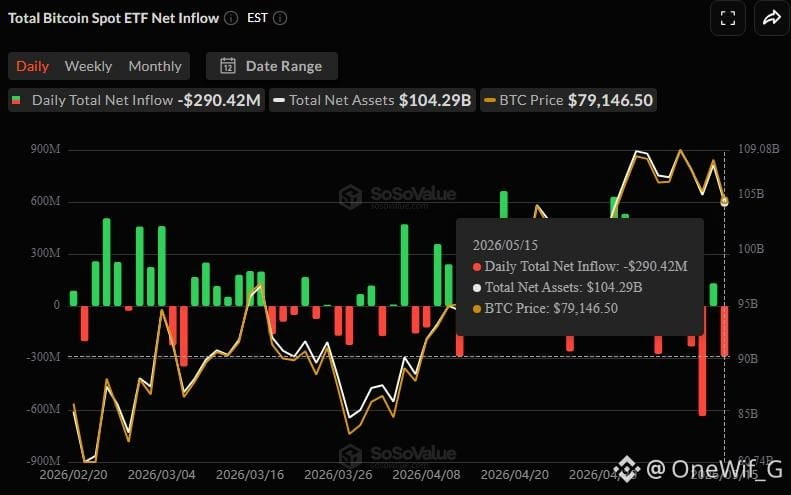
Task: Click the 2026/03/16 x-axis label
Action: click(250, 475)
